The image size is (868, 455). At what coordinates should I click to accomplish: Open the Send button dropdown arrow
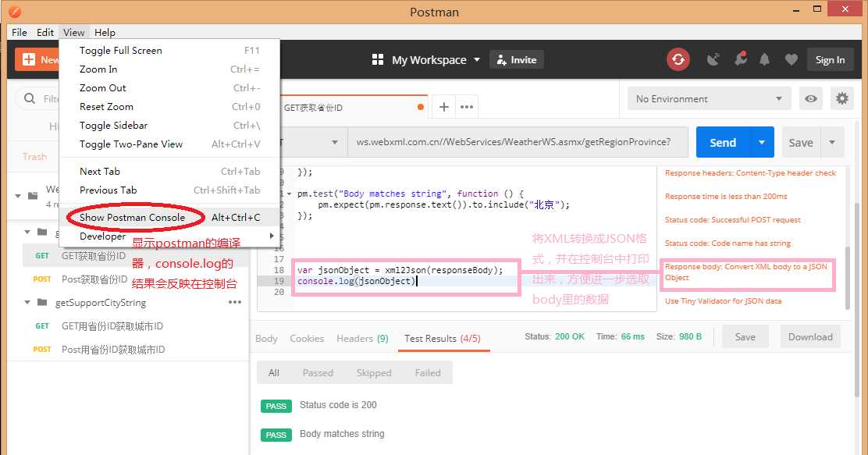click(x=762, y=142)
